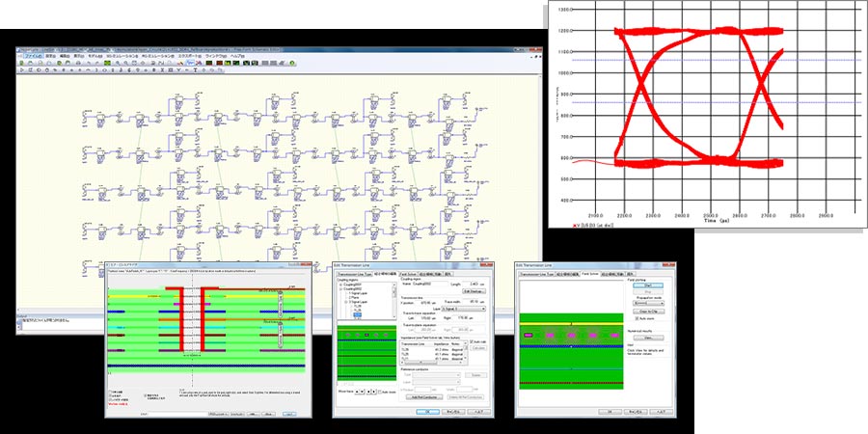This screenshot has height=434, width=868.
Task: Open the ファイル menu in the menu bar
Action: point(33,57)
